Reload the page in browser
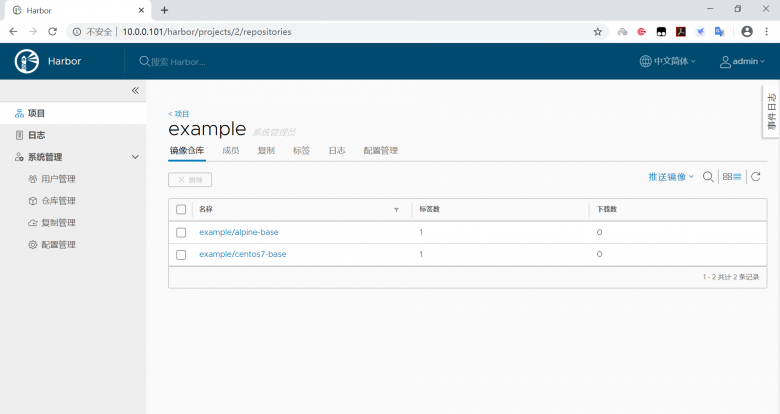The width and height of the screenshot is (780, 414). point(52,32)
